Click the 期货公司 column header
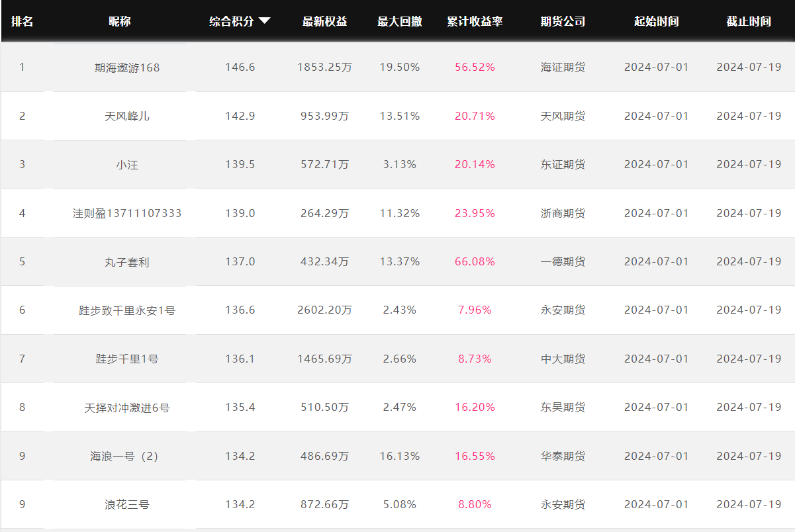This screenshot has width=795, height=532. 563,21
